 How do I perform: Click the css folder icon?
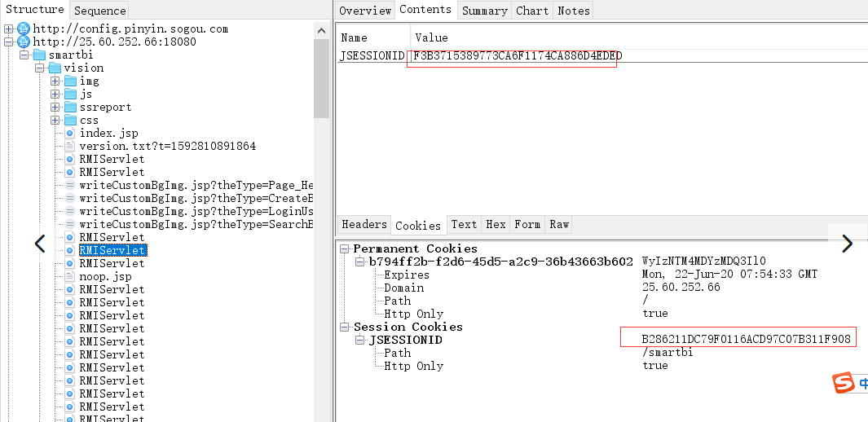point(70,120)
